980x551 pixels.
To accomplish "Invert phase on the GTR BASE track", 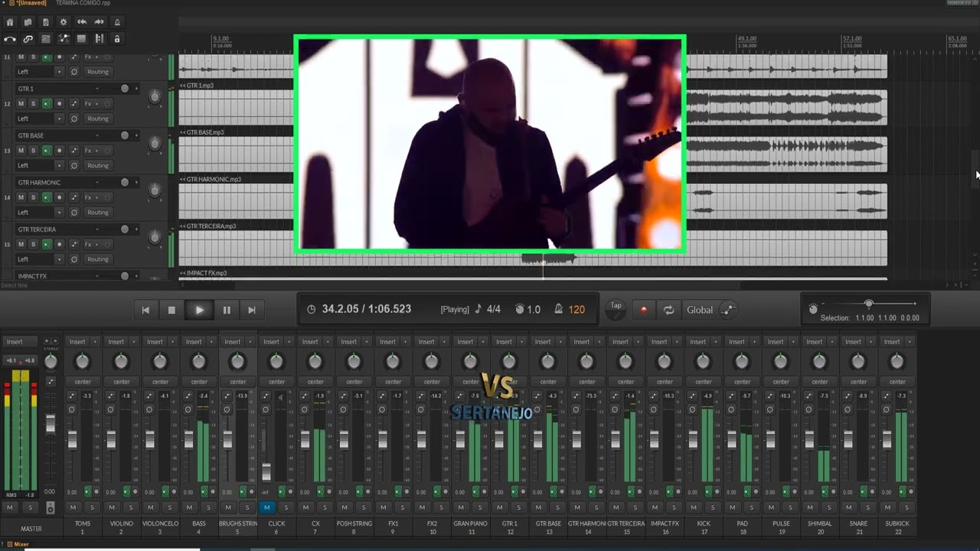I will point(74,165).
